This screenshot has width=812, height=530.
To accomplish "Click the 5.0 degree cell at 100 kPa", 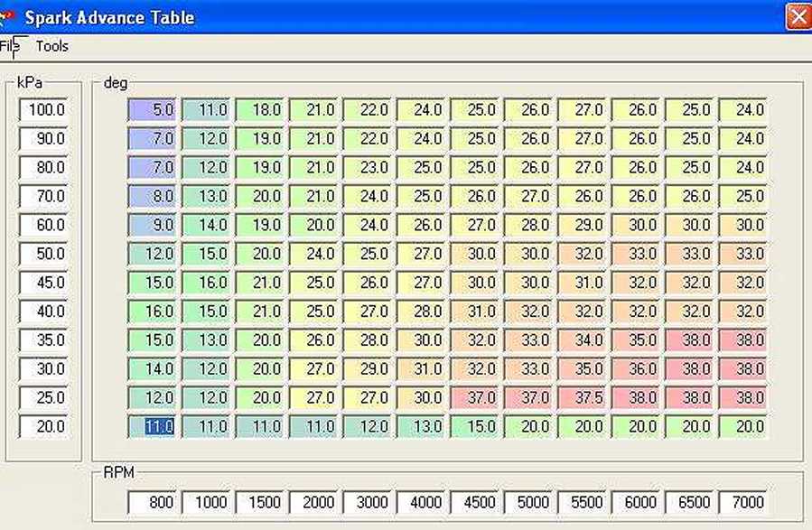I will [154, 110].
